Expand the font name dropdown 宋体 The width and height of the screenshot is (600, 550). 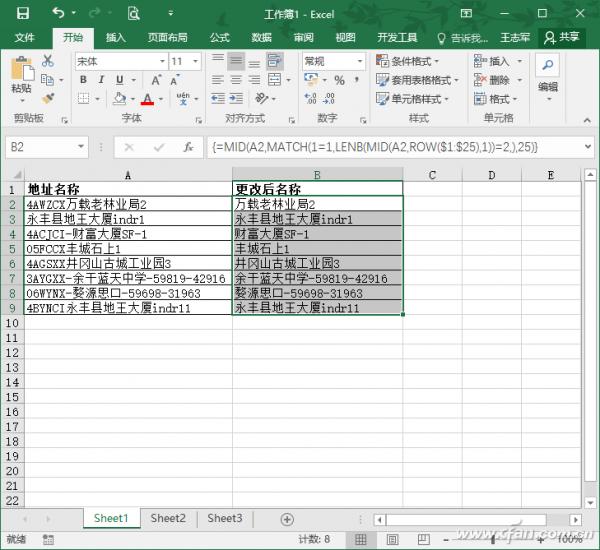click(x=160, y=62)
